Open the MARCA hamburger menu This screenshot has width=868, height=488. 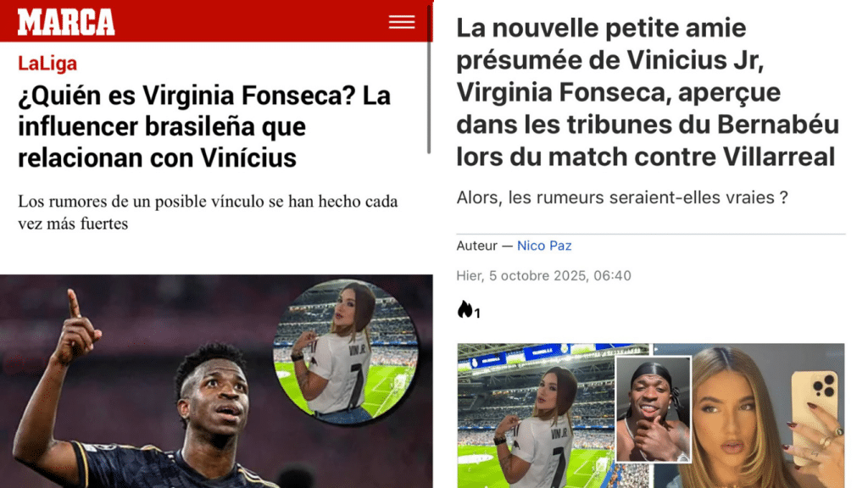pos(401,22)
